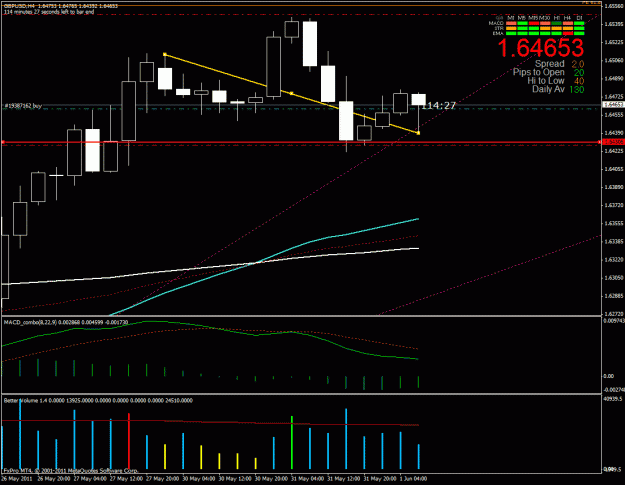The height and width of the screenshot is (485, 625).
Task: Click the Spread label in the info panel
Action: [x=550, y=64]
